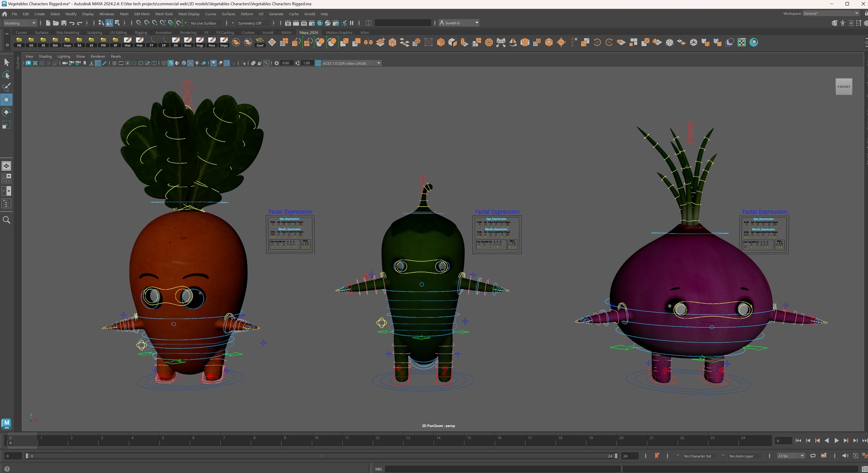The width and height of the screenshot is (868, 473).
Task: Create a new scene with the toolbar icon
Action: [x=48, y=23]
